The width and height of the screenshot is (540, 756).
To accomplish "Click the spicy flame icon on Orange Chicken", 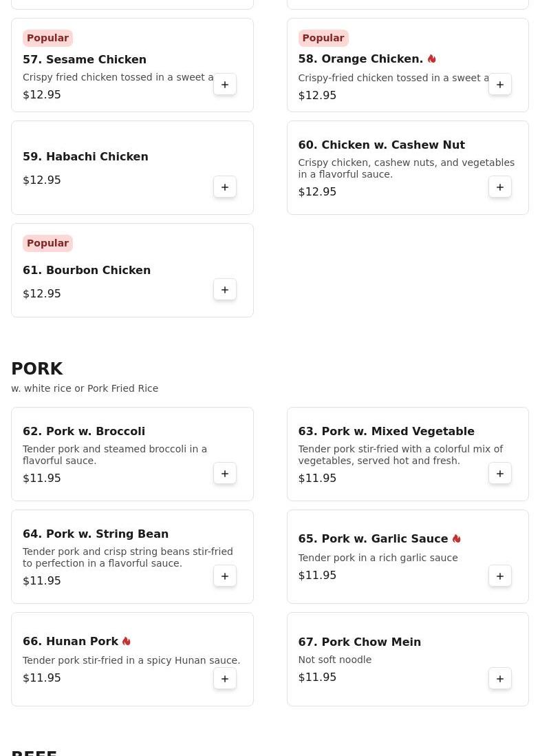I will [x=431, y=59].
